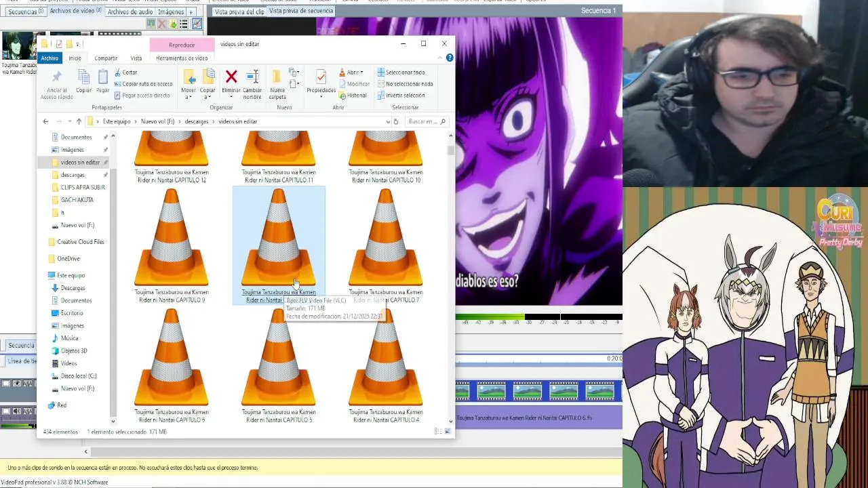The image size is (868, 488).
Task: Click the red delete icon in VideoPad clip bin
Action: pos(161,24)
